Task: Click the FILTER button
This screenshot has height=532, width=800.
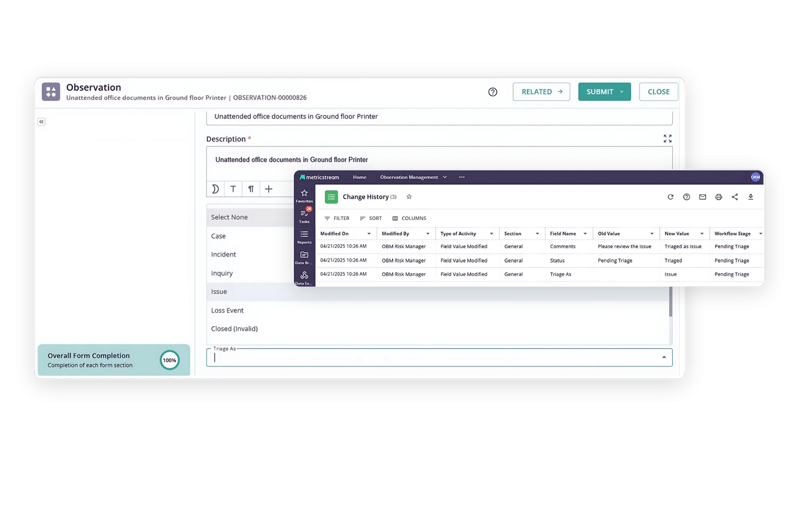Action: pos(337,218)
